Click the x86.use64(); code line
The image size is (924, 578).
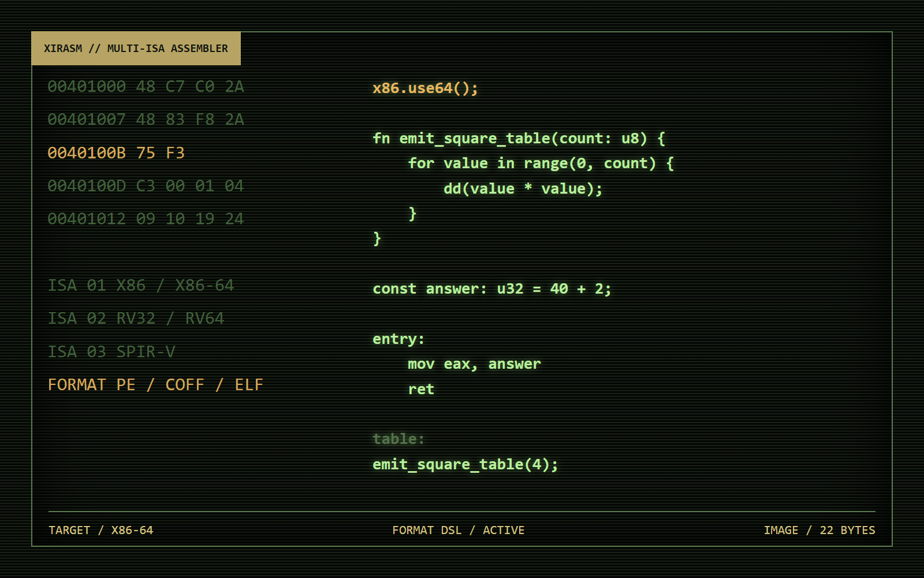point(426,88)
